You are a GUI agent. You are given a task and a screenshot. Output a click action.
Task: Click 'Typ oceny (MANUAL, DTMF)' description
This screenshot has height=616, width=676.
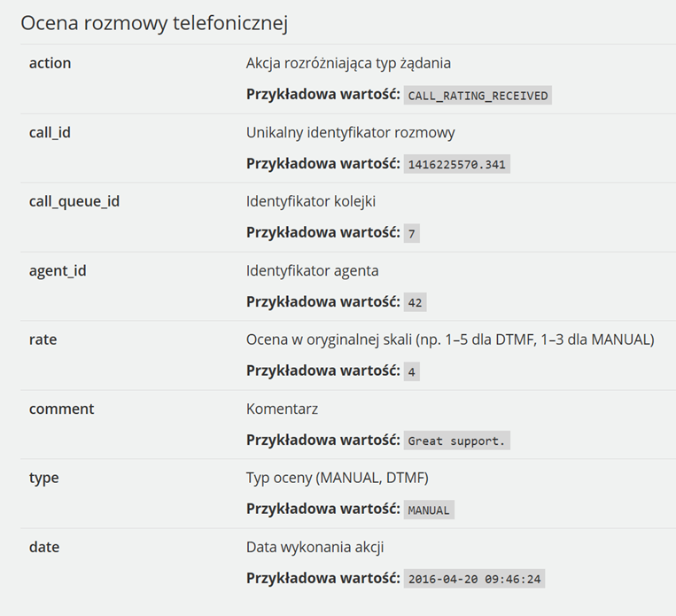coord(338,478)
